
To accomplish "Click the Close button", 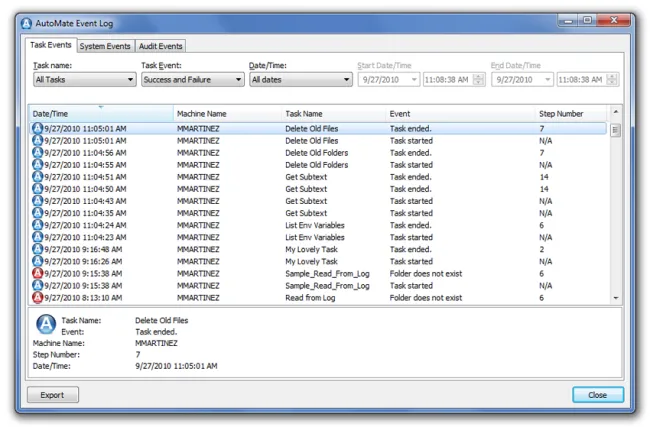I will click(598, 395).
